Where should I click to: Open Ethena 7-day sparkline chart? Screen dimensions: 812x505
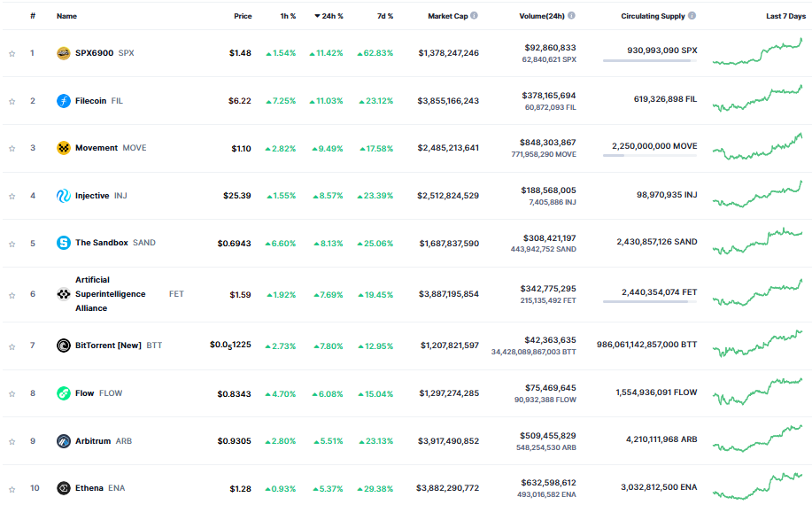coord(758,486)
